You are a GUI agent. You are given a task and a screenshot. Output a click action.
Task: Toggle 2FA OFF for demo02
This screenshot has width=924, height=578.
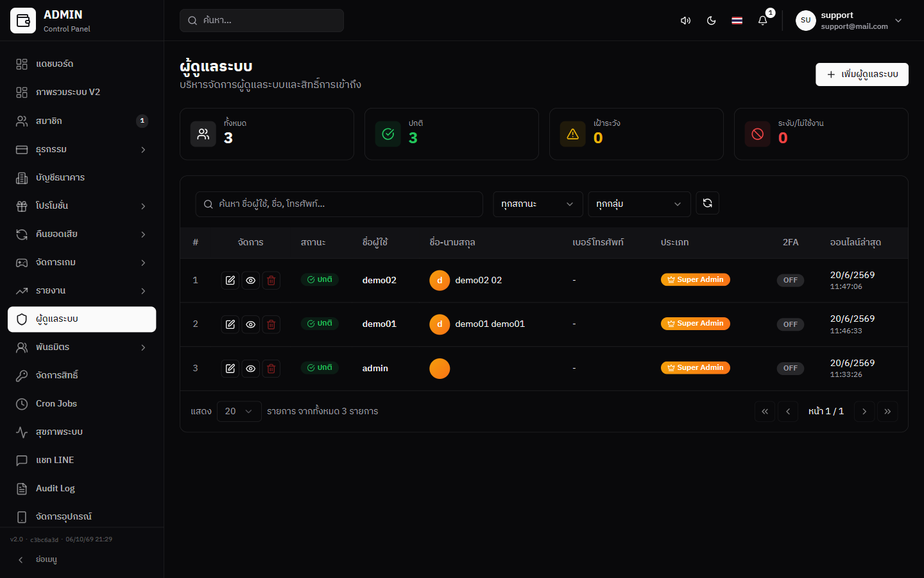[x=790, y=280]
